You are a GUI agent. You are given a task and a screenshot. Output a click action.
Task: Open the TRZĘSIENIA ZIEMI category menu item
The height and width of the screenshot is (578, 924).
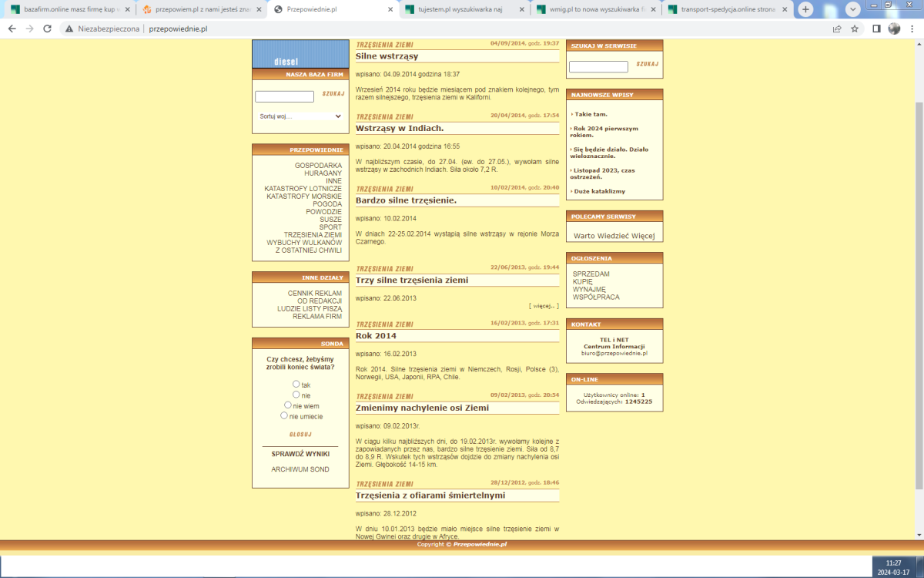[312, 235]
